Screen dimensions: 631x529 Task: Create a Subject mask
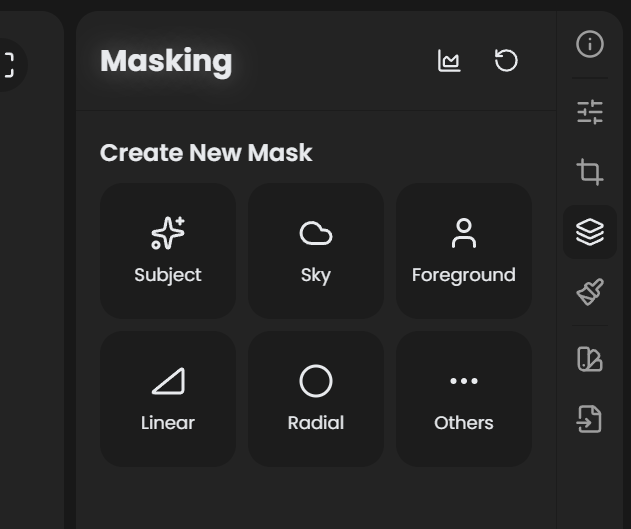168,250
